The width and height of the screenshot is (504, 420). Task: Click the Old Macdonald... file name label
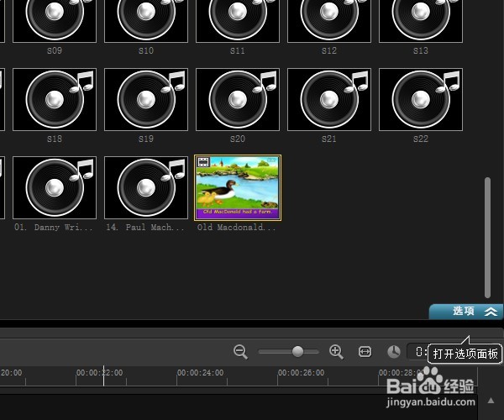point(236,227)
